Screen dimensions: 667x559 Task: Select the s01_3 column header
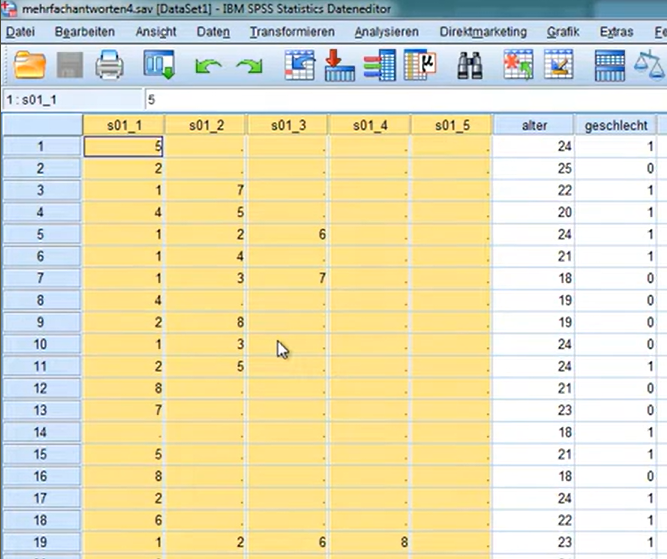click(287, 125)
